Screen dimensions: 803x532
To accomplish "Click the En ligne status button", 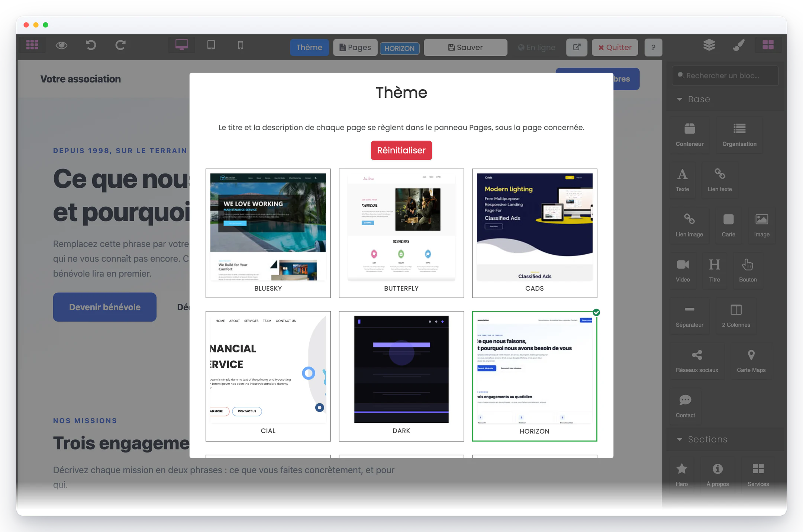I will 537,47.
